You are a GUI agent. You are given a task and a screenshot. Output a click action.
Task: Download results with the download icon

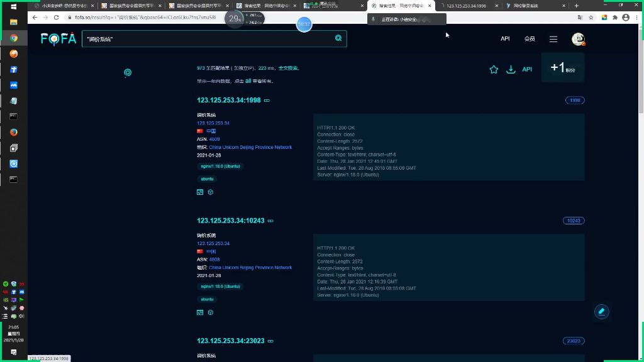coord(511,69)
